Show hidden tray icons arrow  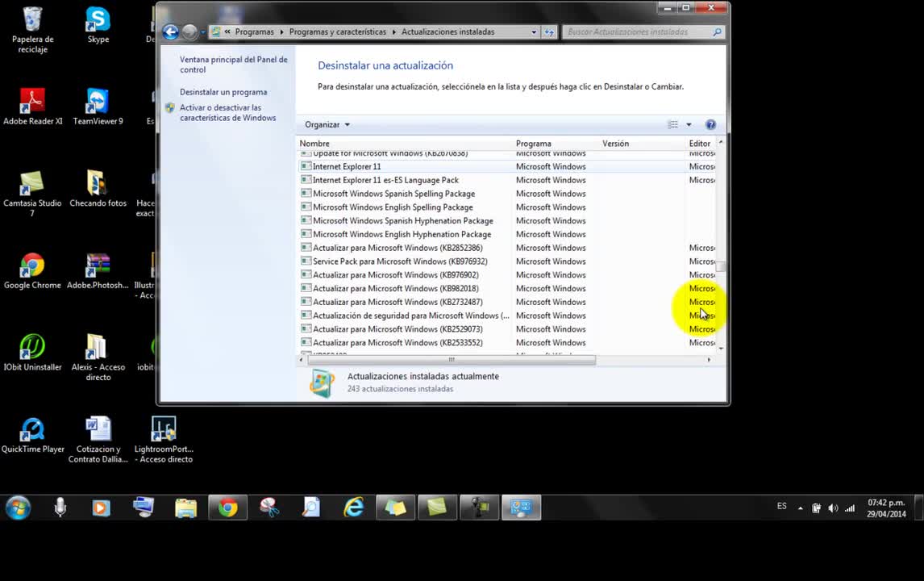801,508
